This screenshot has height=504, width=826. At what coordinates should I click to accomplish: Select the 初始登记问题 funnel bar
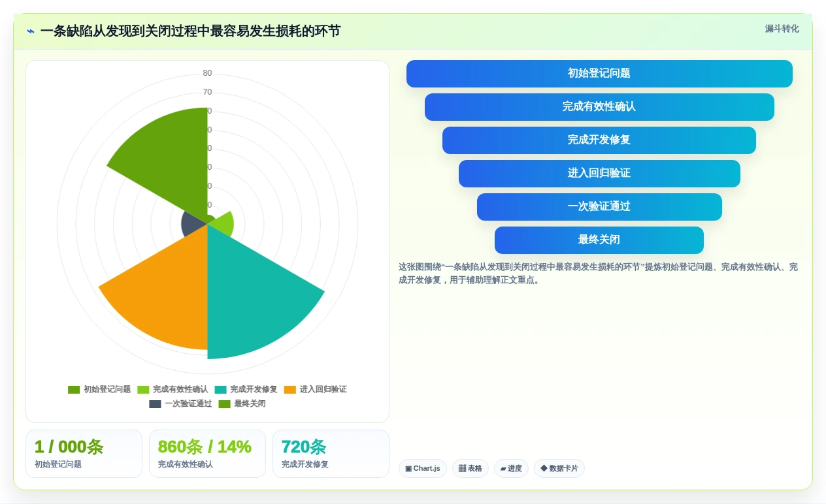(x=599, y=74)
